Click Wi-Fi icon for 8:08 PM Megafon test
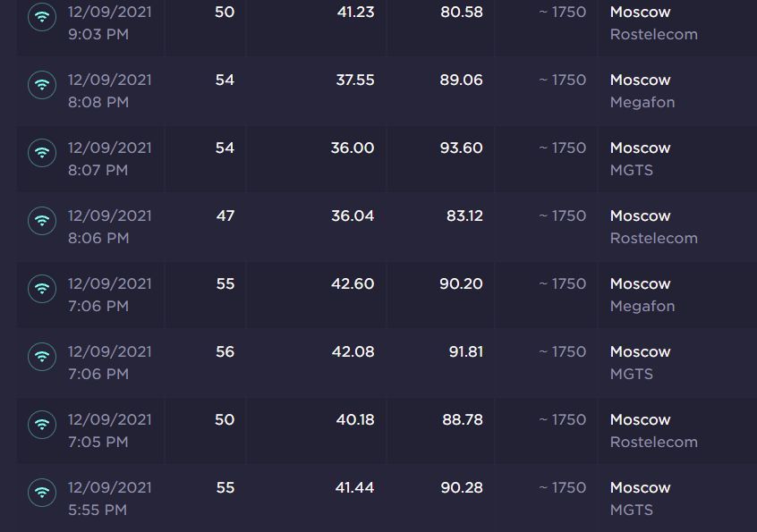The height and width of the screenshot is (532, 757). 41,85
